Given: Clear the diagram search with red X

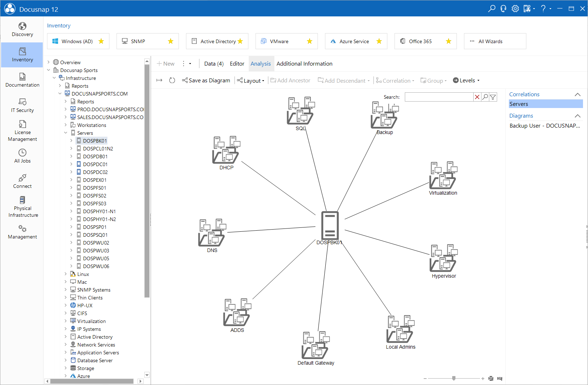Looking at the screenshot, I should point(477,97).
